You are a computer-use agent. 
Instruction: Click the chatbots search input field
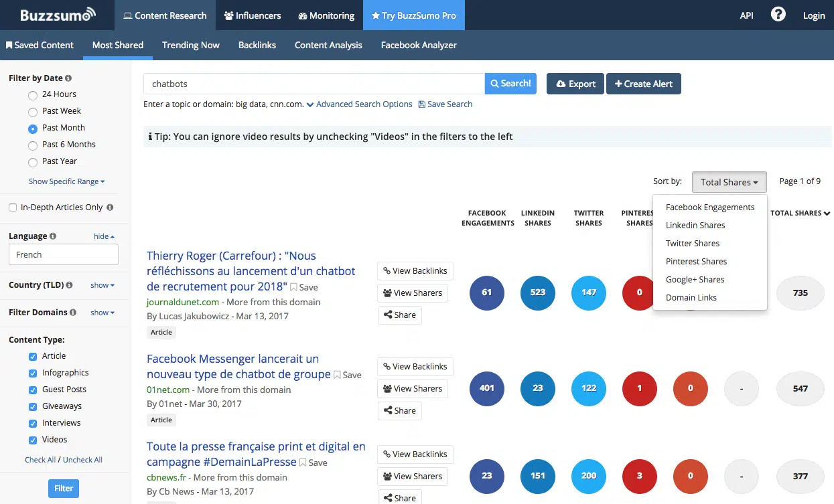click(x=314, y=84)
